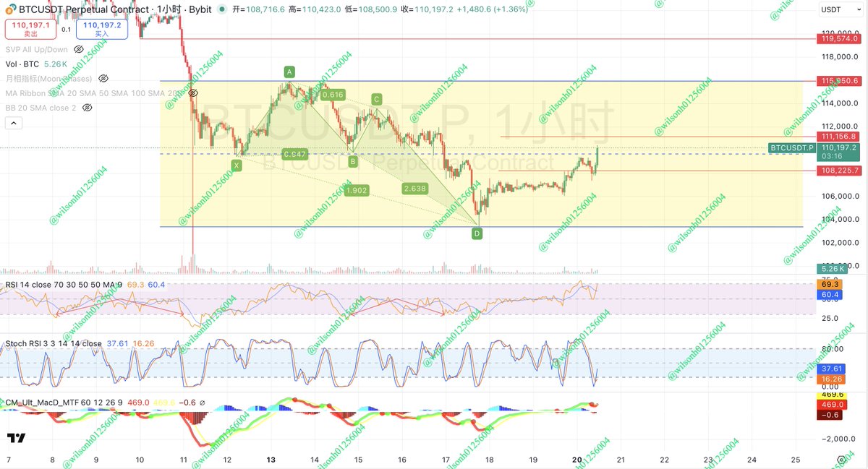The height and width of the screenshot is (469, 868).
Task: Click the 106,000.0 price scale label
Action: [x=841, y=196]
